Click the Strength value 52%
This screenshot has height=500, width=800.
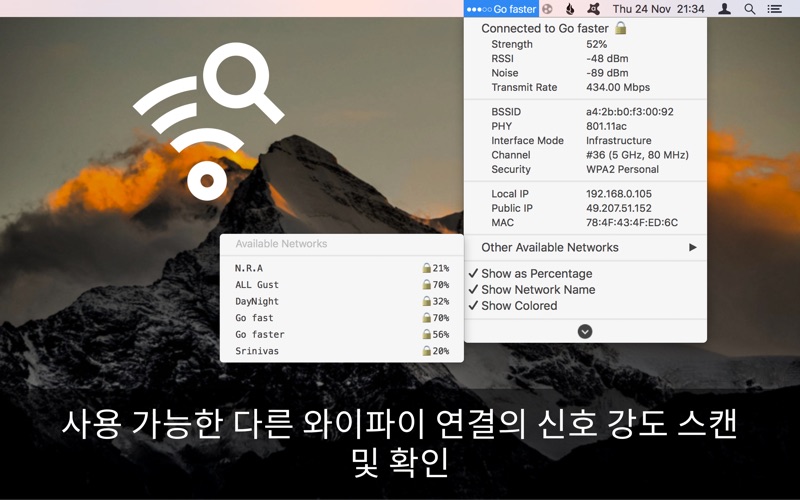[596, 44]
